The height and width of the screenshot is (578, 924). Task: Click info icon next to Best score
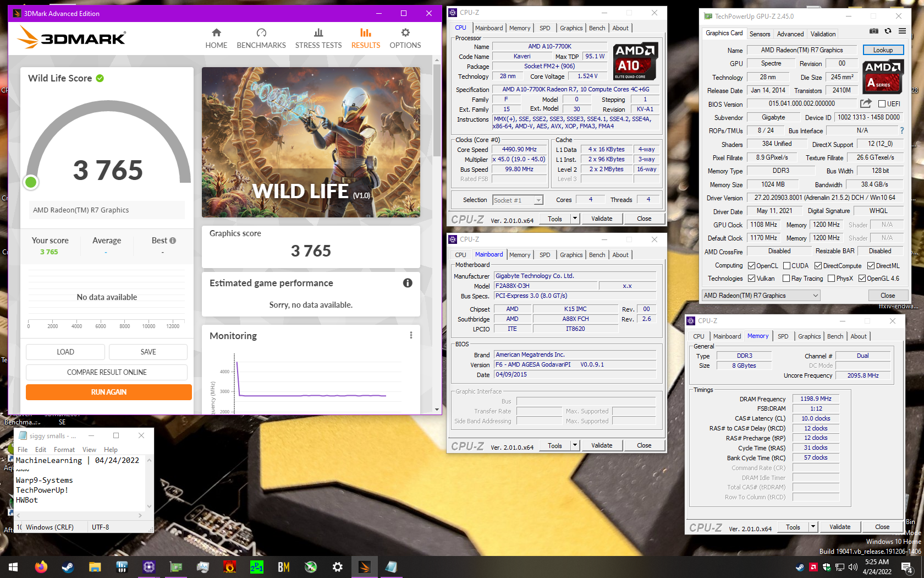[173, 241]
